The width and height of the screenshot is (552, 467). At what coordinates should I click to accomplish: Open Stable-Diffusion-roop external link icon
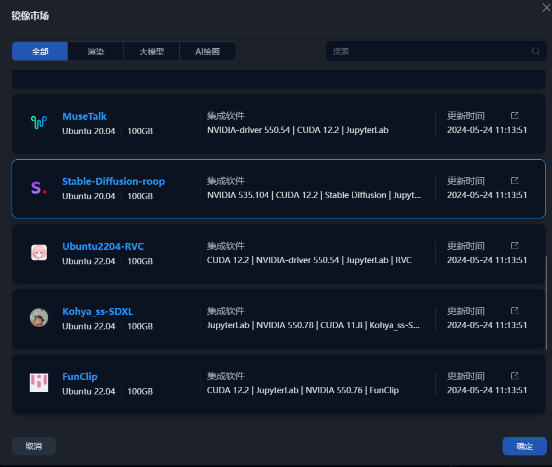click(x=514, y=181)
